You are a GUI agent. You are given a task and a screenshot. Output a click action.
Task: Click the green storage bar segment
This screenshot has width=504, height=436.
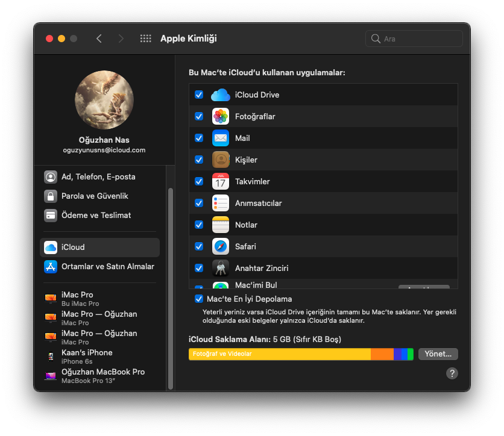point(411,354)
